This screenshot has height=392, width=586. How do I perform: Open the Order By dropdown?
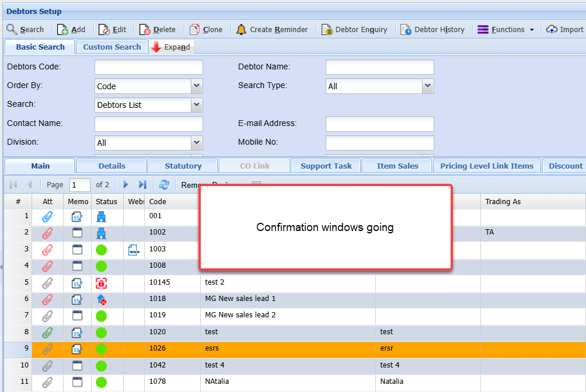coord(197,86)
